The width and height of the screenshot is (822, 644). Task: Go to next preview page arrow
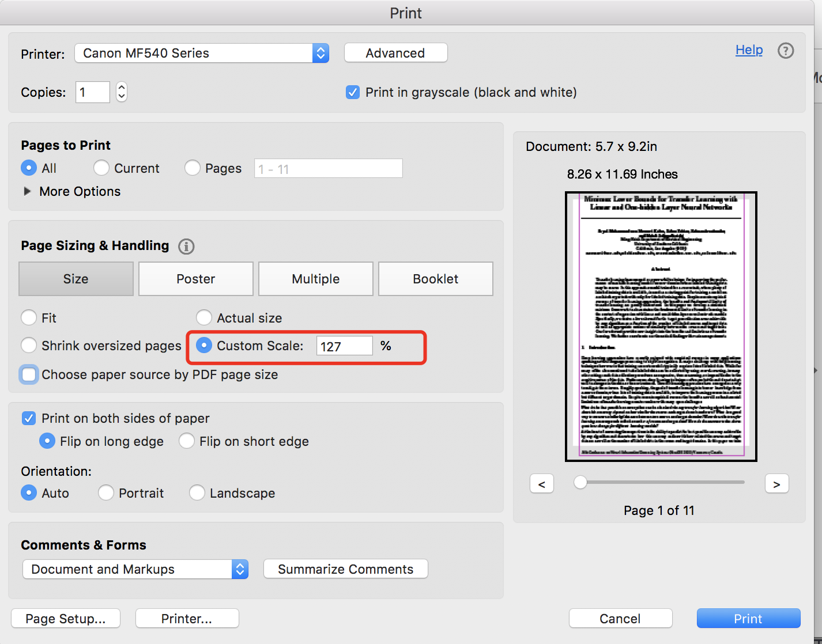(776, 484)
